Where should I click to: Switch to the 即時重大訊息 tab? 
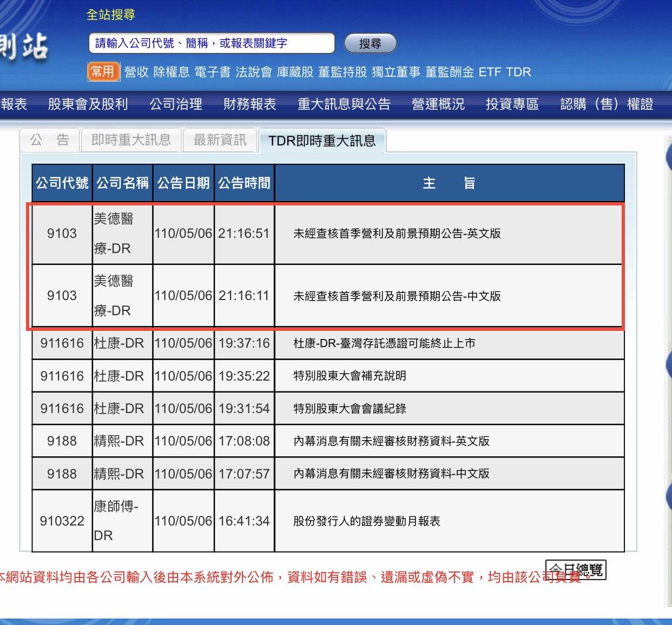(x=131, y=141)
